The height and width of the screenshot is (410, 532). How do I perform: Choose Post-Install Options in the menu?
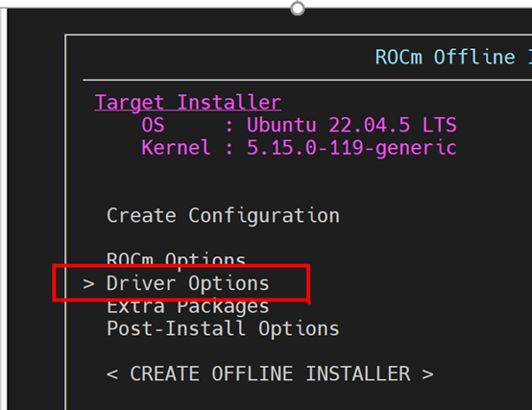[223, 329]
